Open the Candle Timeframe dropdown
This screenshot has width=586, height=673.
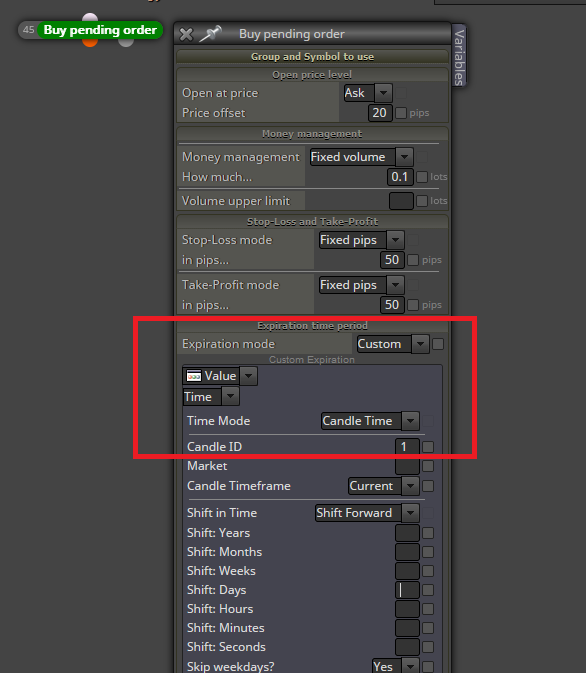pyautogui.click(x=384, y=486)
